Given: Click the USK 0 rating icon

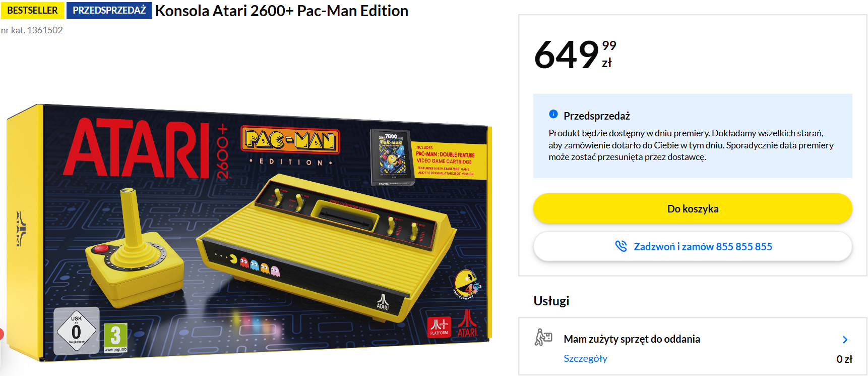Looking at the screenshot, I should point(76,331).
